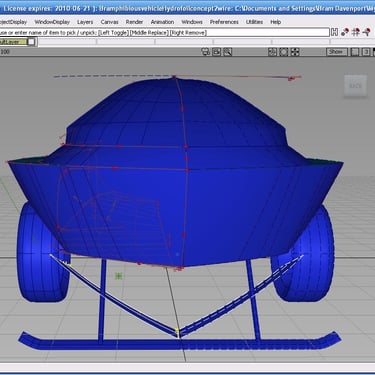Click the history icon beside prompt line
Screen dimensions: 375x375
coord(334,32)
